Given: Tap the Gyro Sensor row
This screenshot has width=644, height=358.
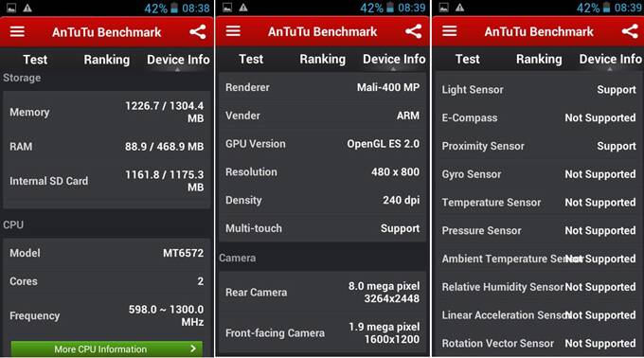Looking at the screenshot, I should click(x=539, y=174).
